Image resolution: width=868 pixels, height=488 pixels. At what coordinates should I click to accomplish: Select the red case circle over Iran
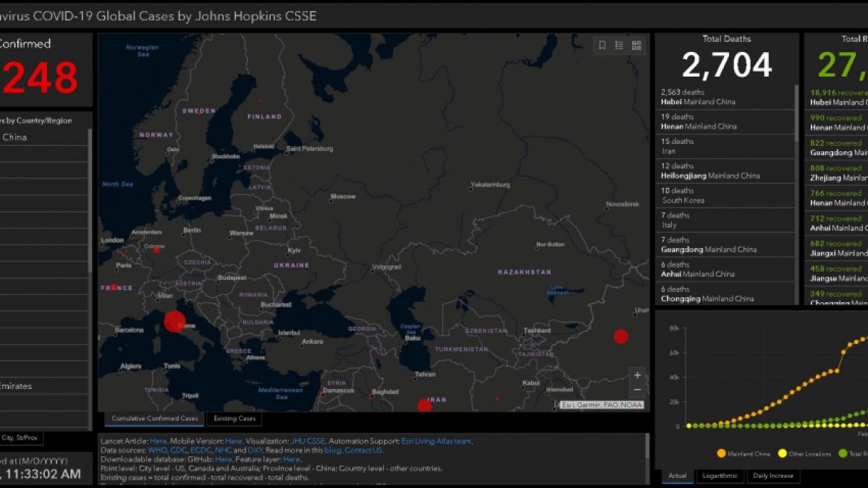(x=425, y=406)
